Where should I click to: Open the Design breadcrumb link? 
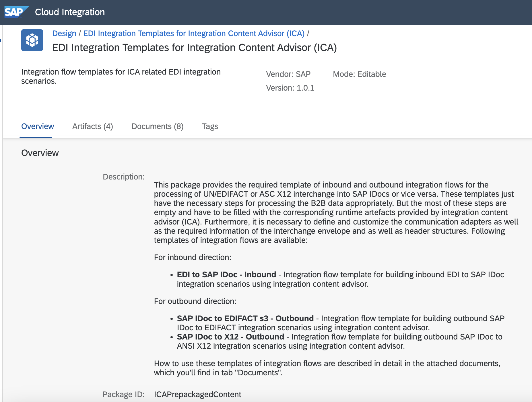click(64, 33)
